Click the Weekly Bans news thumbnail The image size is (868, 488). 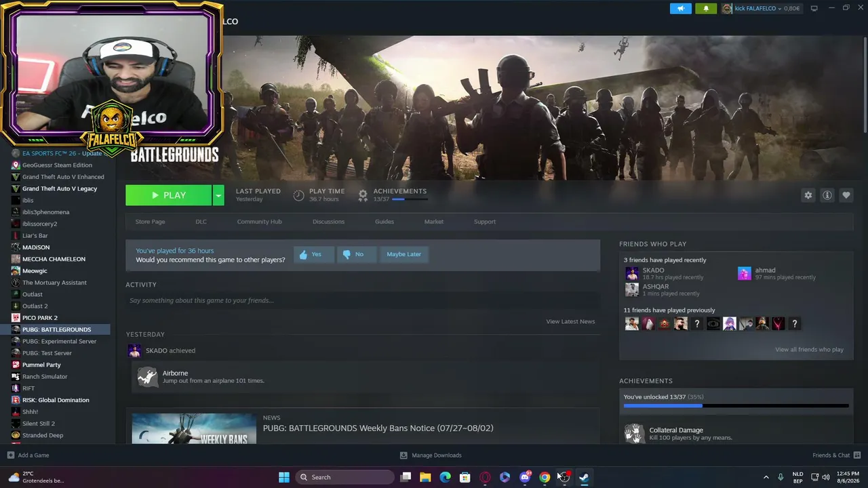tap(194, 428)
